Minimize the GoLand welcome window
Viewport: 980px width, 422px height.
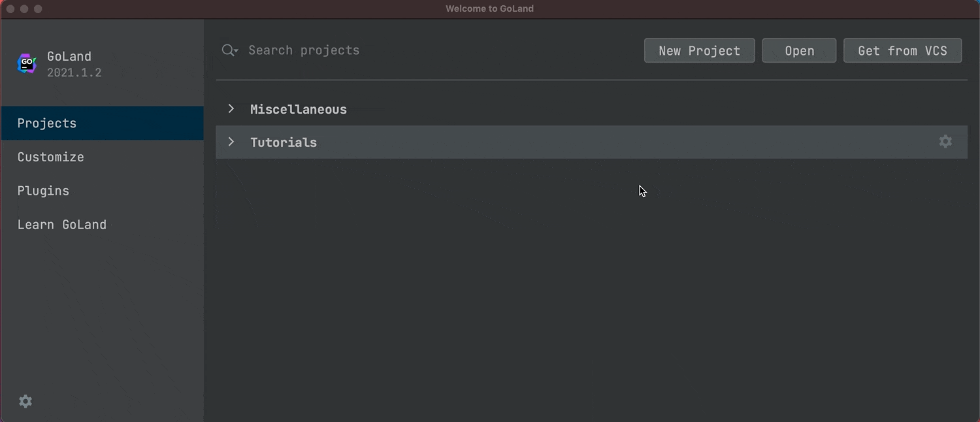24,9
